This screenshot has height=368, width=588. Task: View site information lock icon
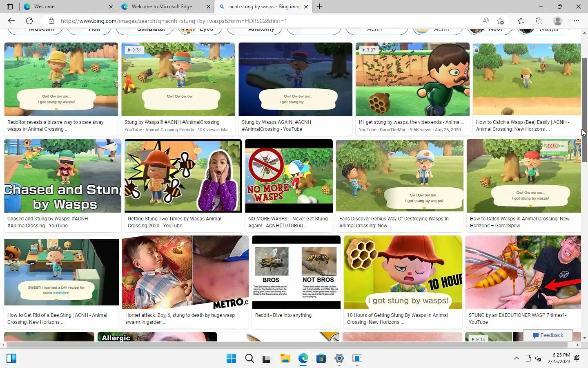point(51,21)
